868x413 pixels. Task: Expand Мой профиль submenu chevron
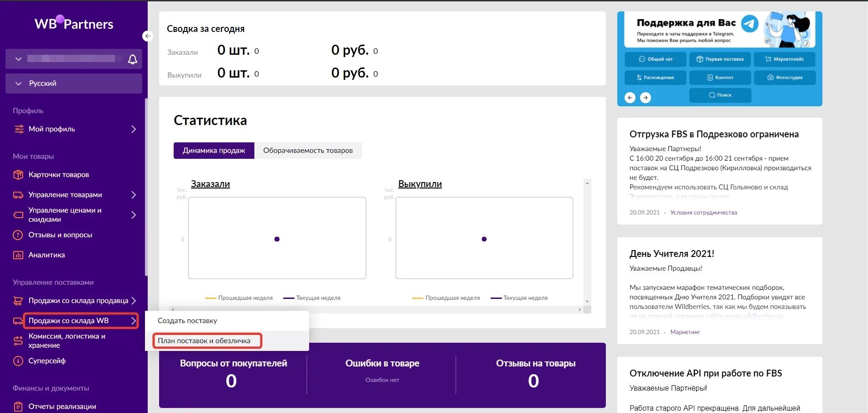[x=134, y=129]
